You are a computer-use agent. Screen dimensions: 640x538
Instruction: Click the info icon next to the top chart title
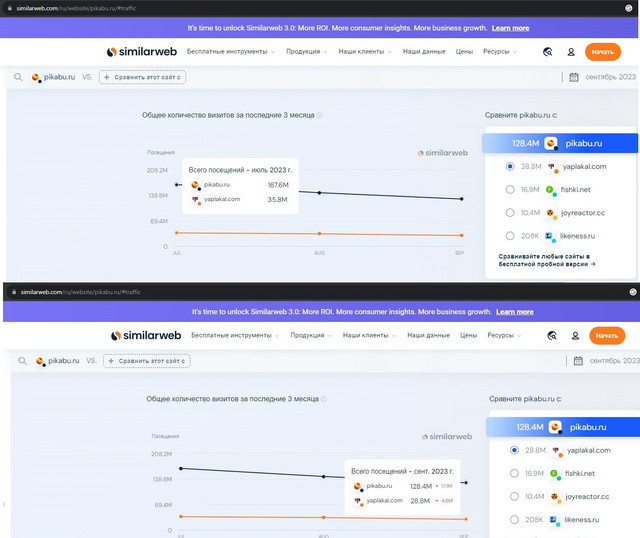click(320, 116)
